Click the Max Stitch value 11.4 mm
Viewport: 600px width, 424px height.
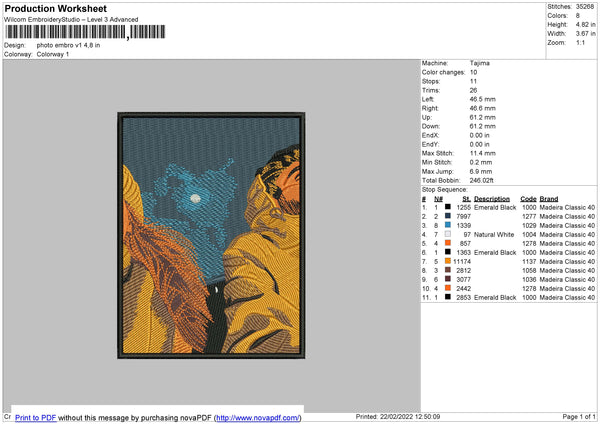483,153
